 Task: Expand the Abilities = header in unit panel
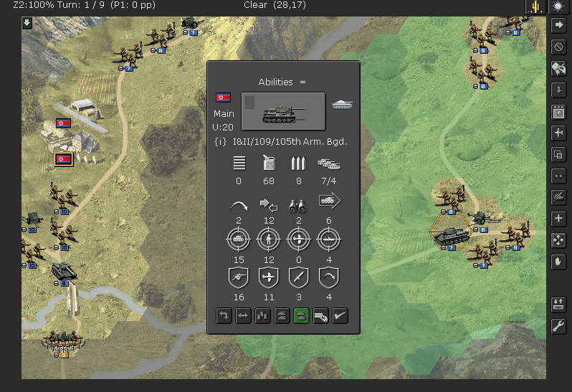tap(282, 82)
